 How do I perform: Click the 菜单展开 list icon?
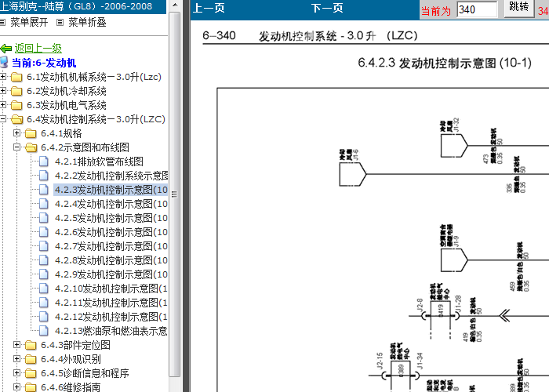click(x=2, y=23)
